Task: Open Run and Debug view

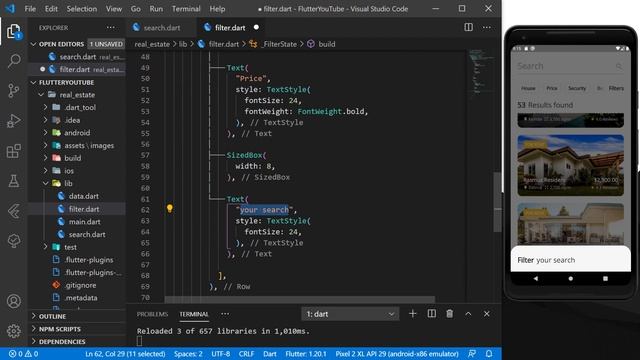Action: pyautogui.click(x=14, y=121)
